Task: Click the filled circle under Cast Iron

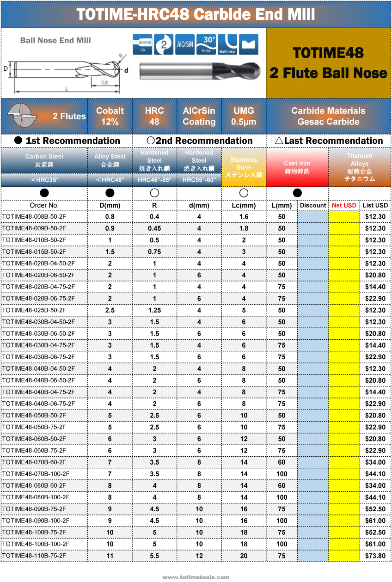Action: [297, 193]
